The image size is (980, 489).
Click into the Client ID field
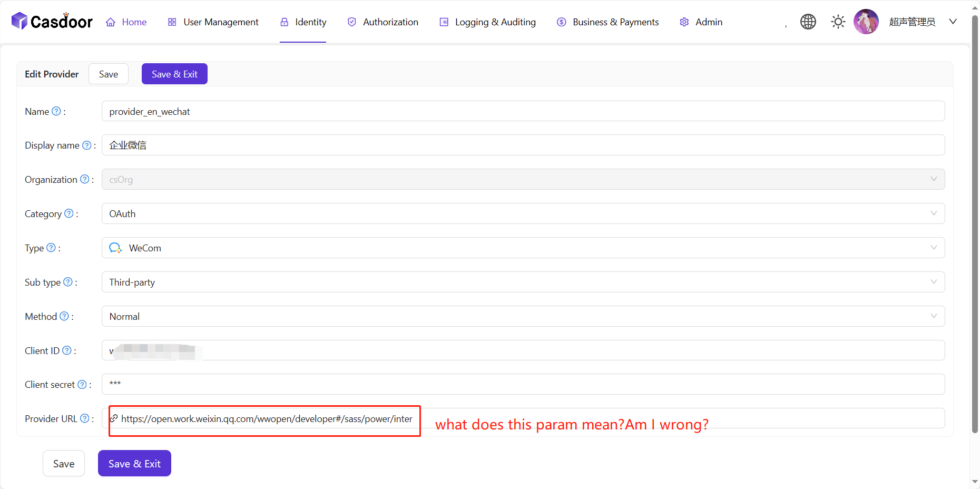[523, 350]
